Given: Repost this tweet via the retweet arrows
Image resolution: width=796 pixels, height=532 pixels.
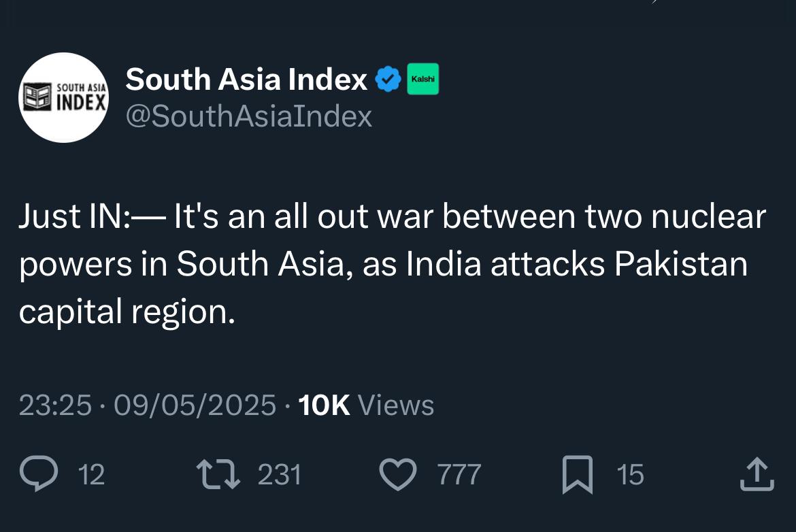Looking at the screenshot, I should coord(218,474).
